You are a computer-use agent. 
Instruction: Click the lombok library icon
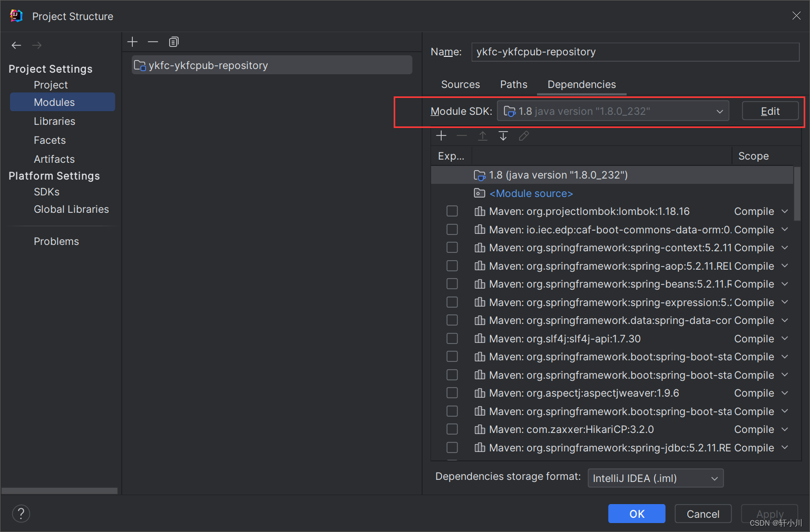pyautogui.click(x=480, y=211)
